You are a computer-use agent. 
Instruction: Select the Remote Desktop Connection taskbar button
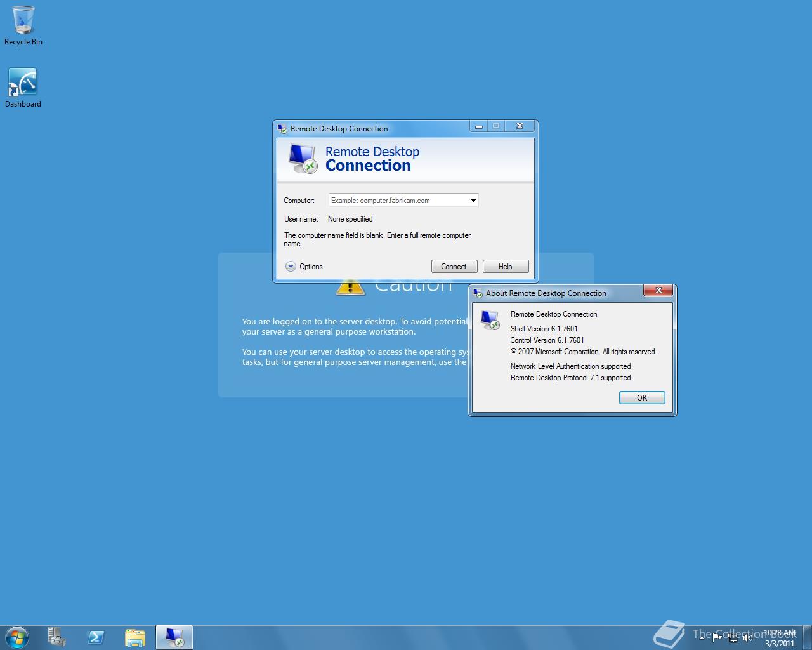pos(174,637)
